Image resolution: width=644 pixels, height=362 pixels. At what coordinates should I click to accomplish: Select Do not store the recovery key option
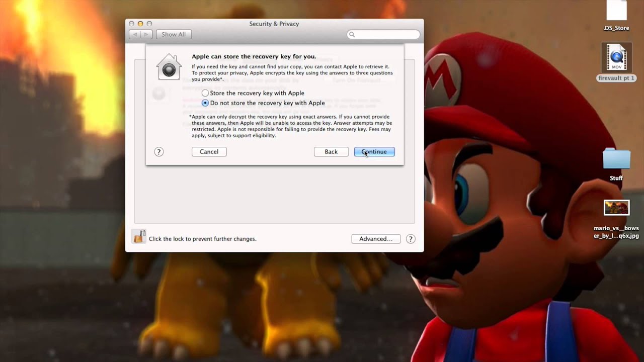pyautogui.click(x=205, y=103)
